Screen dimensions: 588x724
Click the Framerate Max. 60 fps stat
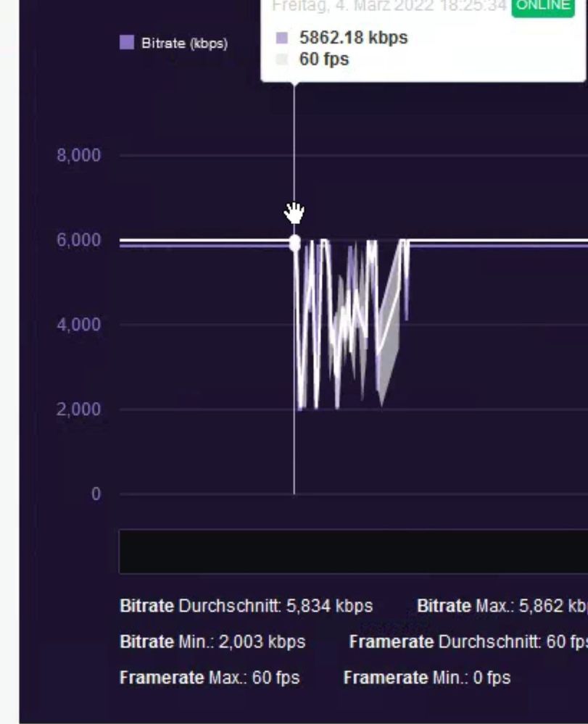tap(210, 678)
